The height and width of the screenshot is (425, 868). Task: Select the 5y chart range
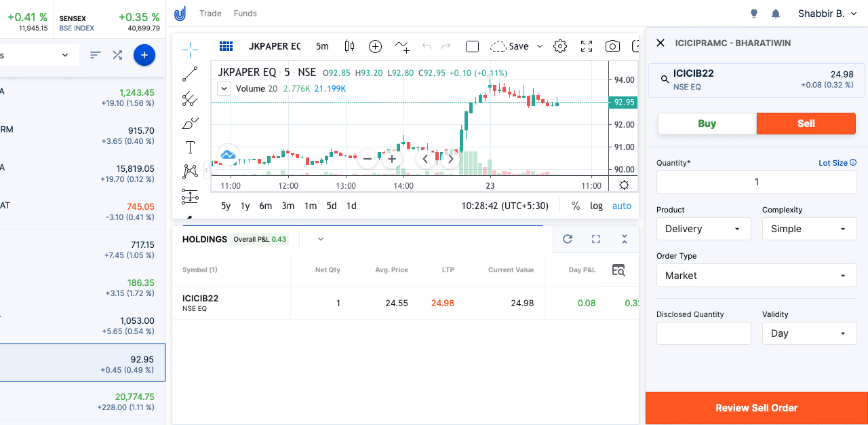pos(226,206)
